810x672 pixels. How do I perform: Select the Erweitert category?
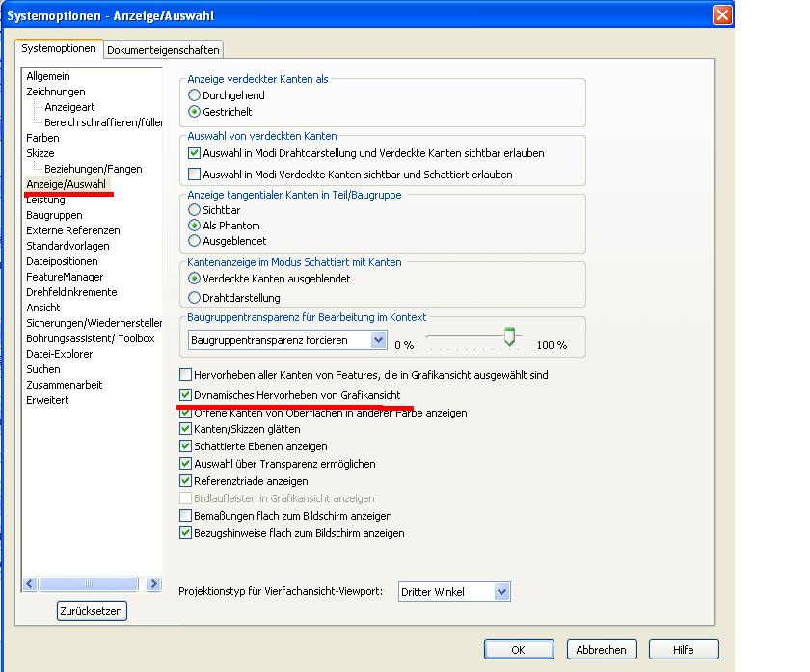coord(47,400)
